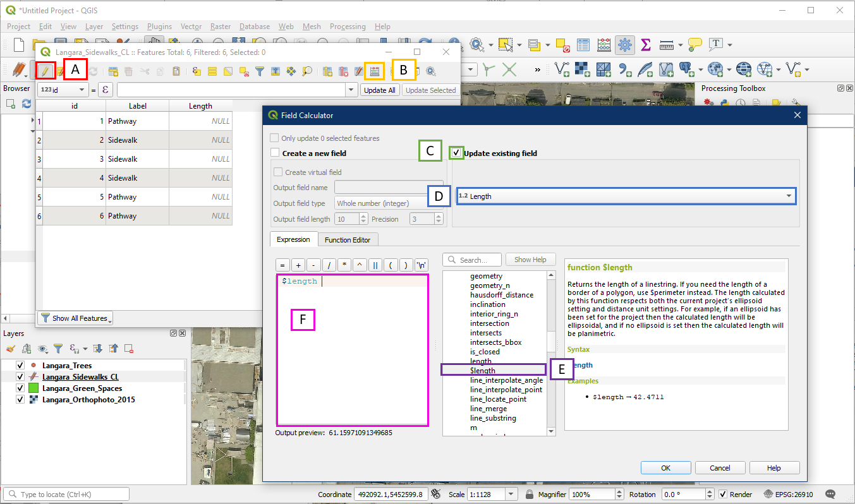Click OK in the Field Calculator

click(x=665, y=468)
